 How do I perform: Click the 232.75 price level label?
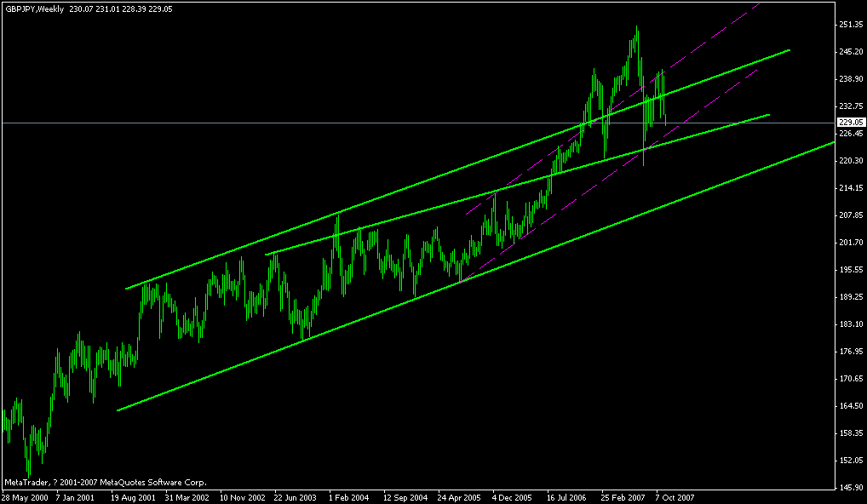[x=851, y=106]
